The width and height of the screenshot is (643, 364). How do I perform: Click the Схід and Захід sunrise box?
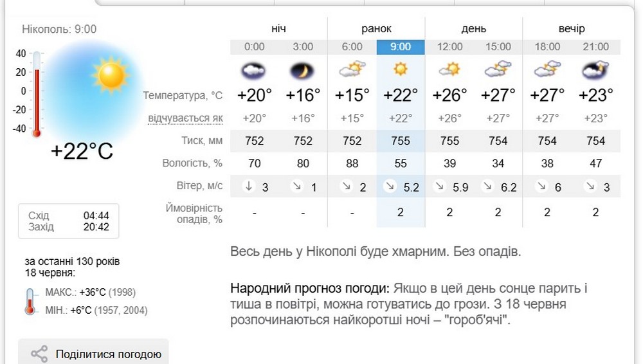(69, 221)
